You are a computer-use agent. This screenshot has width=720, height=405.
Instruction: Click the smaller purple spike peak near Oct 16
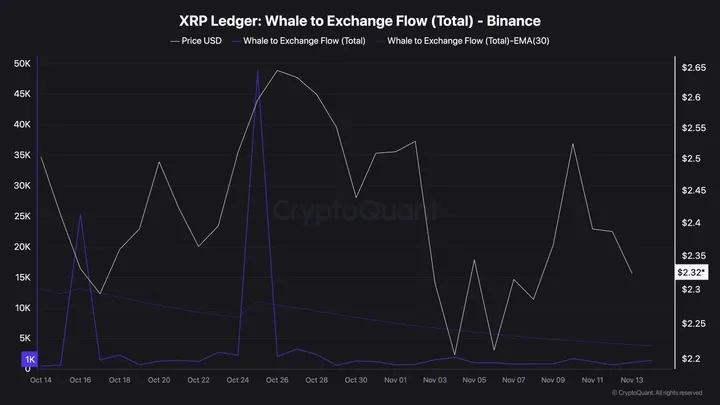click(x=81, y=214)
